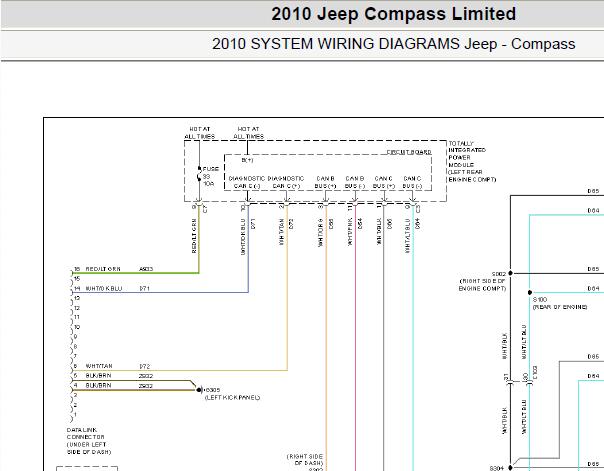Click the 'S304' splice label
Screen dimensions: 604x471
click(x=497, y=468)
